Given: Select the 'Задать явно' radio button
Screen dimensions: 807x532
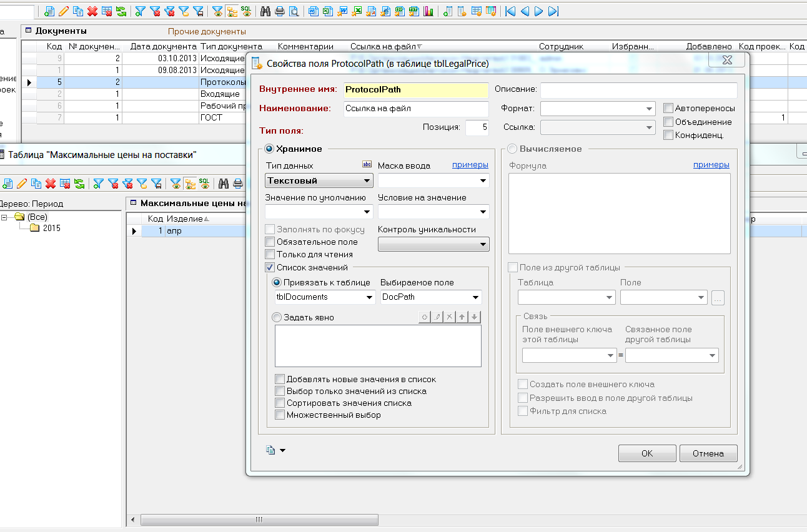Looking at the screenshot, I should [x=277, y=317].
